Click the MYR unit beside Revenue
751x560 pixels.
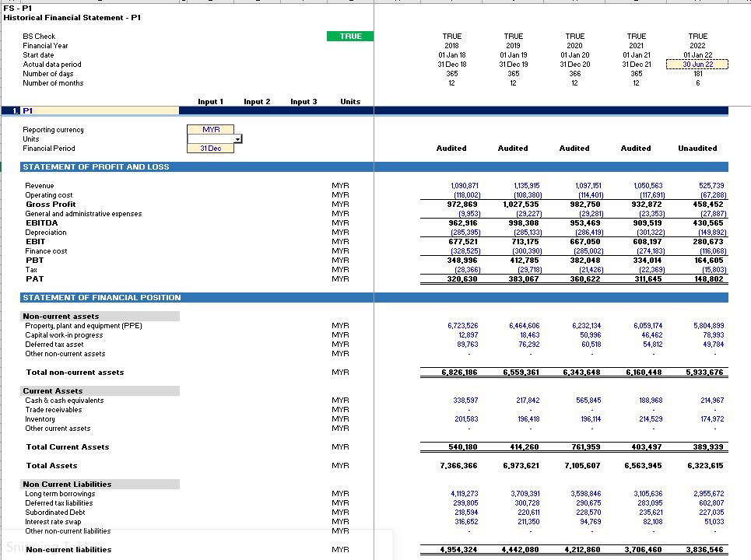(340, 186)
